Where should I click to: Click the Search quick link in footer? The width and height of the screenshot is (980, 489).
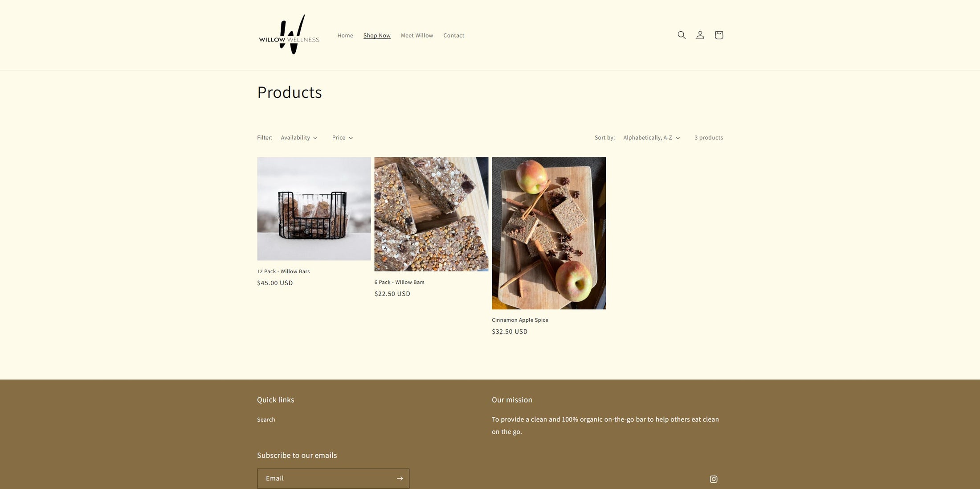266,420
